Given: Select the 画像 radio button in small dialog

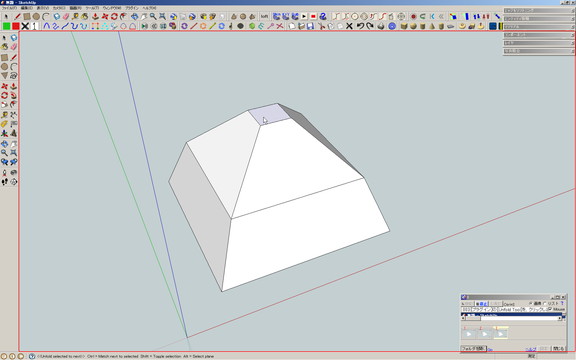Looking at the screenshot, I should [531, 303].
